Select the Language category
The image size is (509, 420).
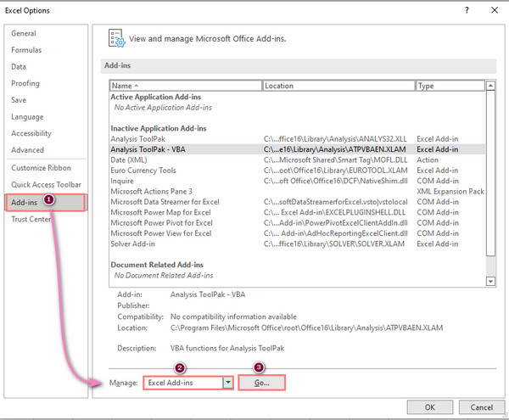(x=27, y=117)
